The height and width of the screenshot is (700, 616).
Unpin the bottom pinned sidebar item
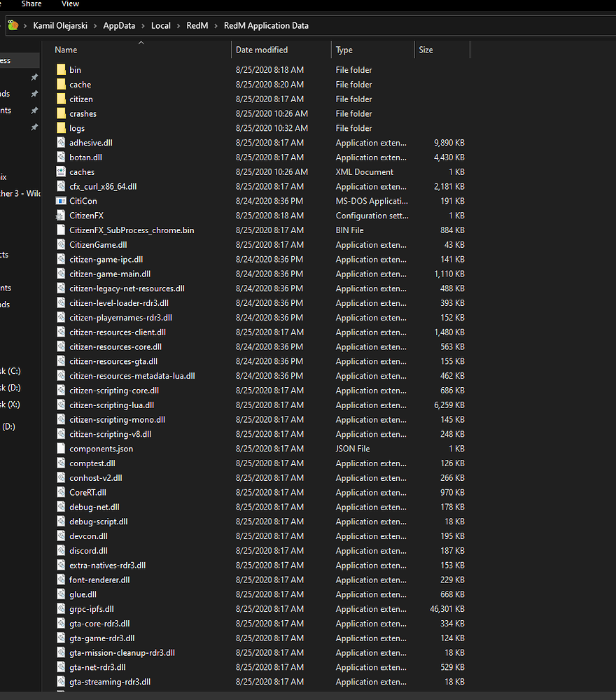click(x=34, y=126)
